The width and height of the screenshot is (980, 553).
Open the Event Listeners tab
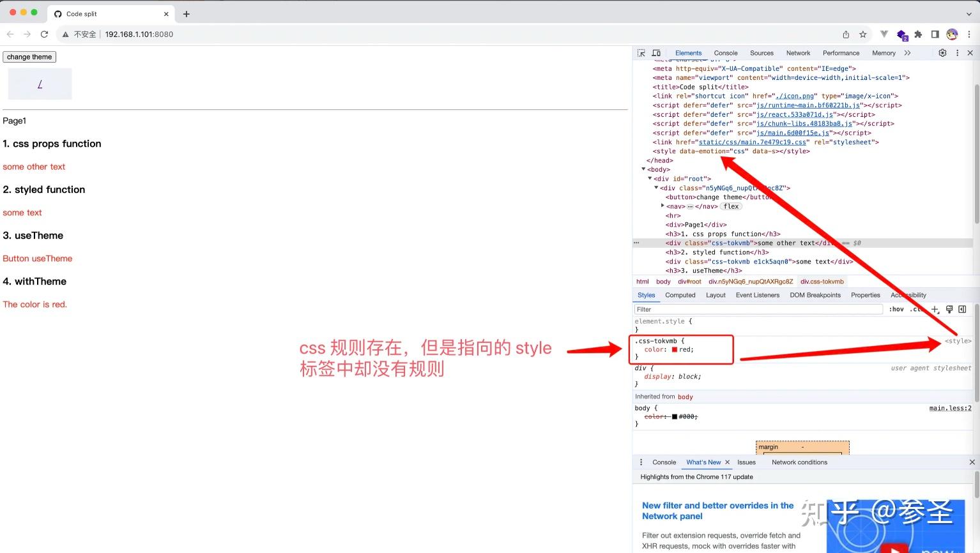[758, 295]
